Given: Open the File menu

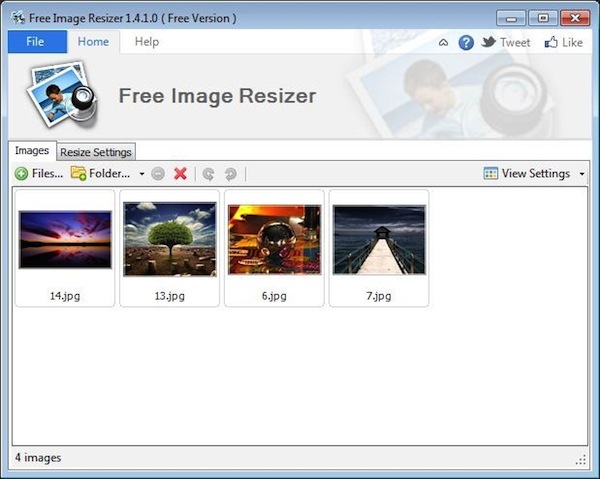Looking at the screenshot, I should tap(37, 42).
